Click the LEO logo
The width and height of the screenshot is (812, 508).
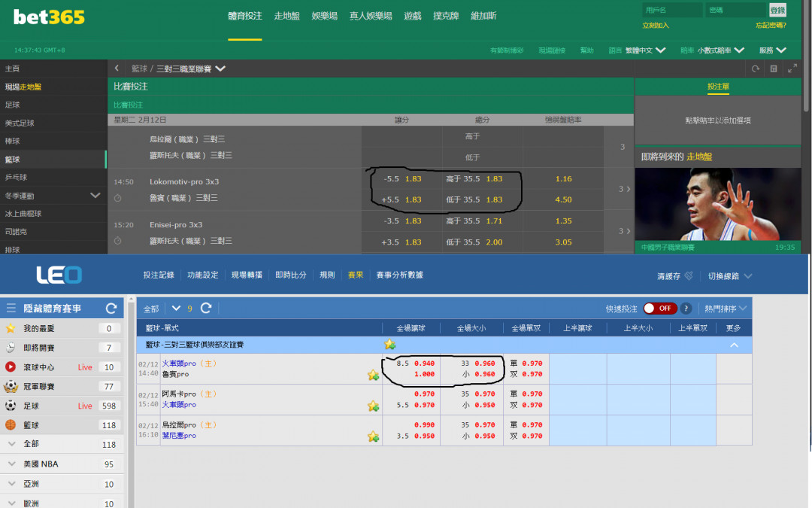click(x=59, y=275)
